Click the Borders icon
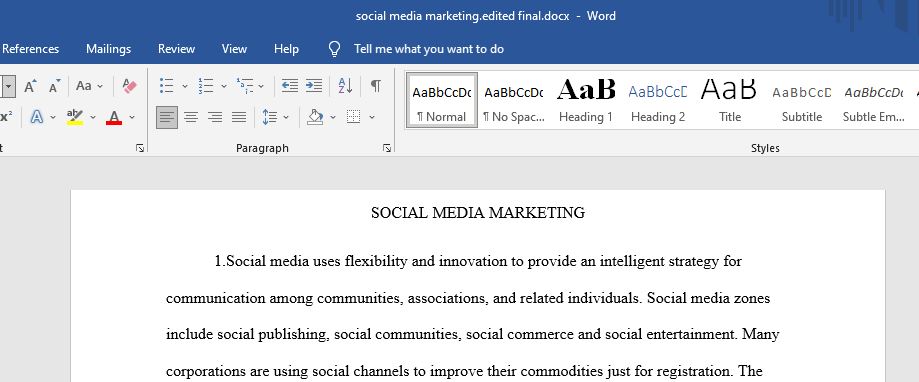 [x=353, y=117]
